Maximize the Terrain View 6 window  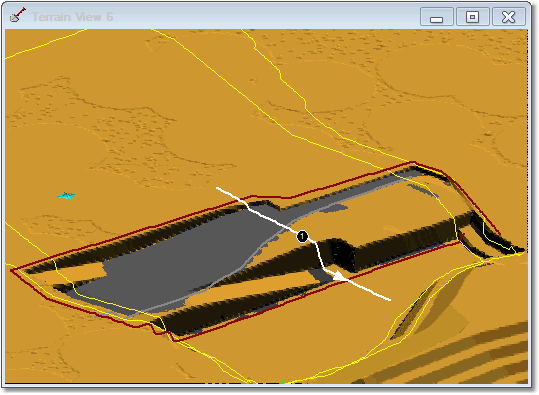(x=473, y=17)
